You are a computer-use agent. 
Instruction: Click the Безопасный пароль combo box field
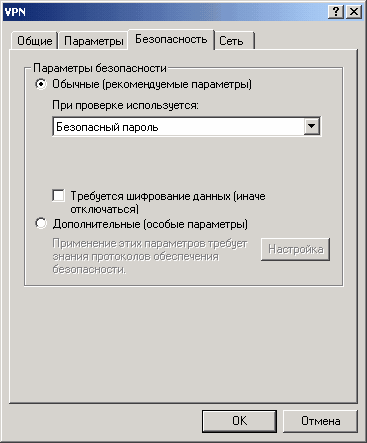click(186, 126)
